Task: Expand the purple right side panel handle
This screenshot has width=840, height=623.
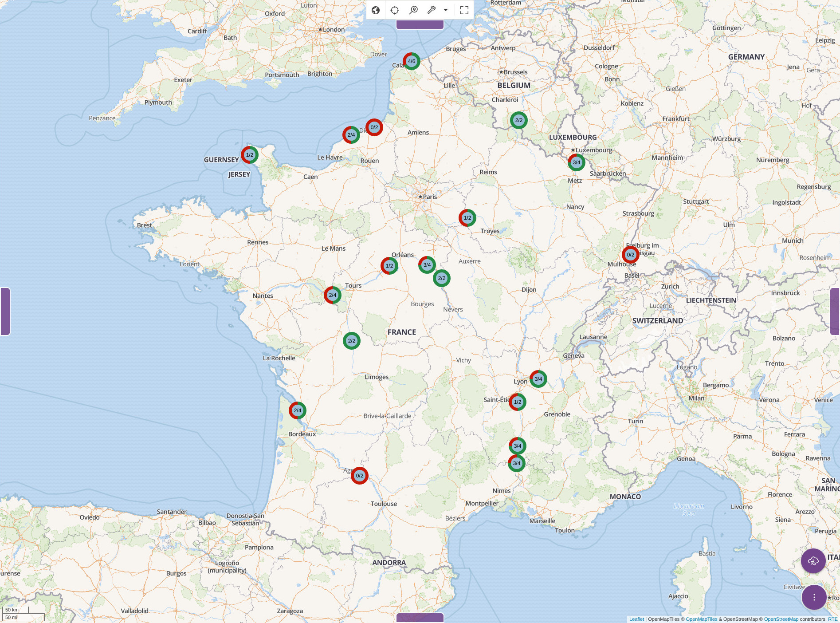Action: click(x=835, y=311)
